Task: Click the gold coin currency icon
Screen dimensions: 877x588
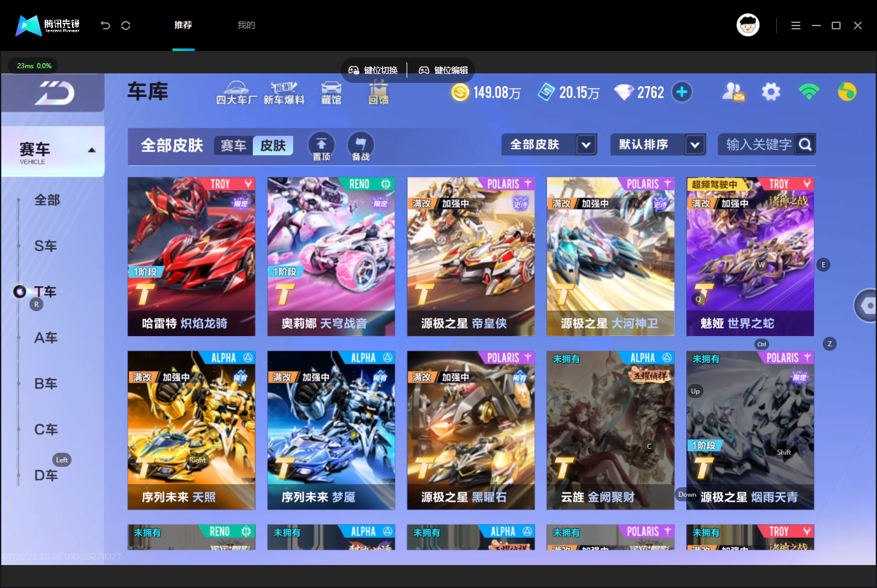Action: [460, 92]
